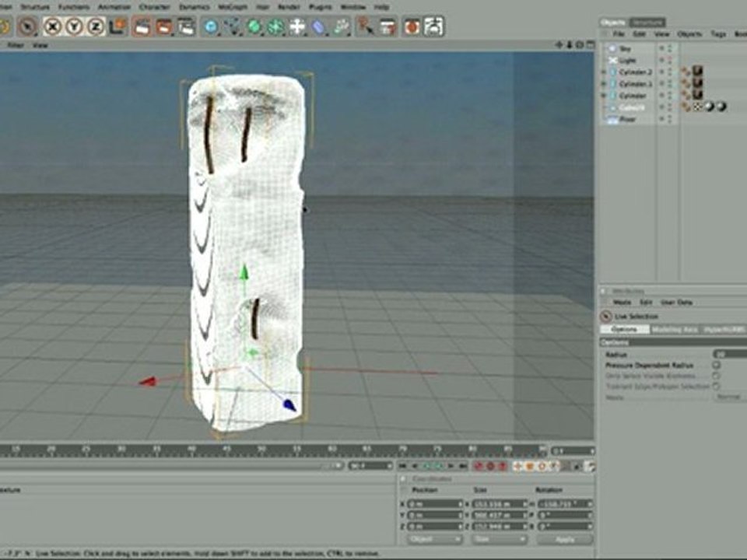
Task: Select the Live Selection arrow tool in toolbar
Action: [x=28, y=26]
